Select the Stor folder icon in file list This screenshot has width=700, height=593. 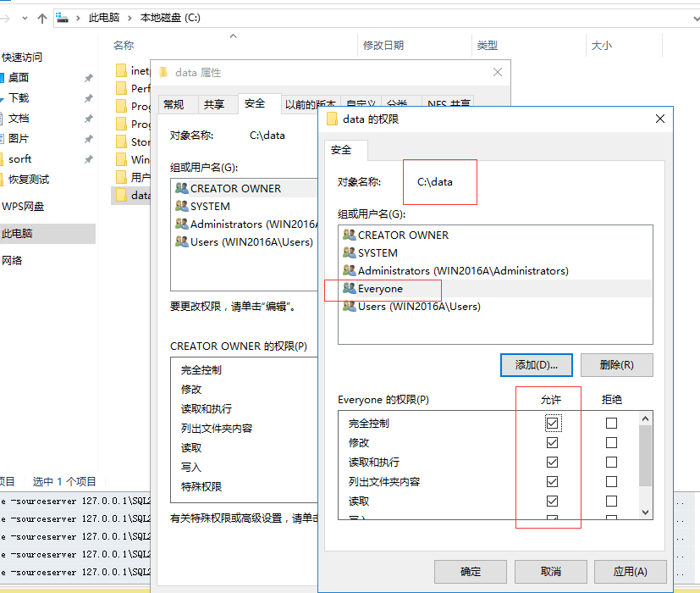click(121, 141)
